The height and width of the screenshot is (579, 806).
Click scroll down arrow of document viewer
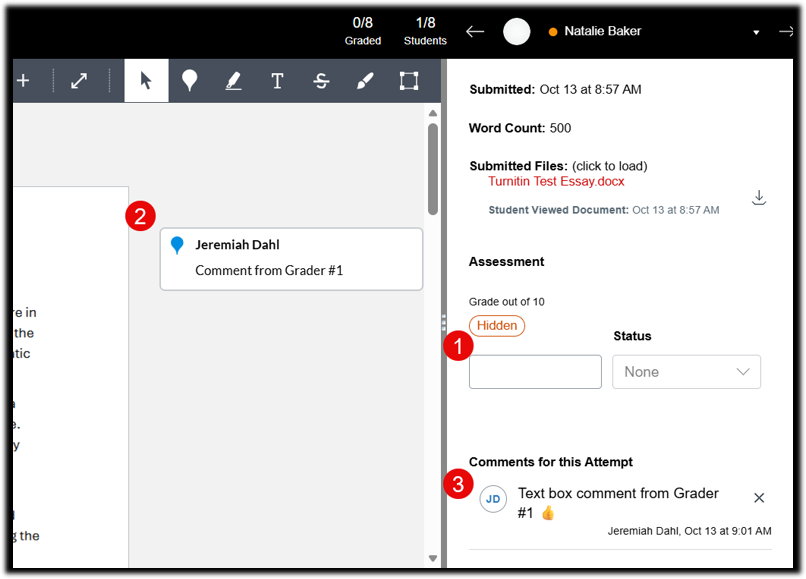tap(433, 558)
